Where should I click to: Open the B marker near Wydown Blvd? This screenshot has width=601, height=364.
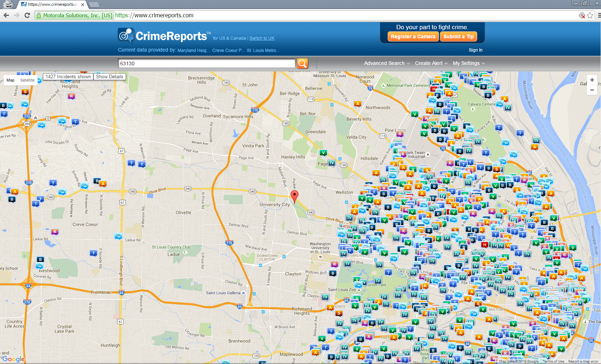point(333,273)
